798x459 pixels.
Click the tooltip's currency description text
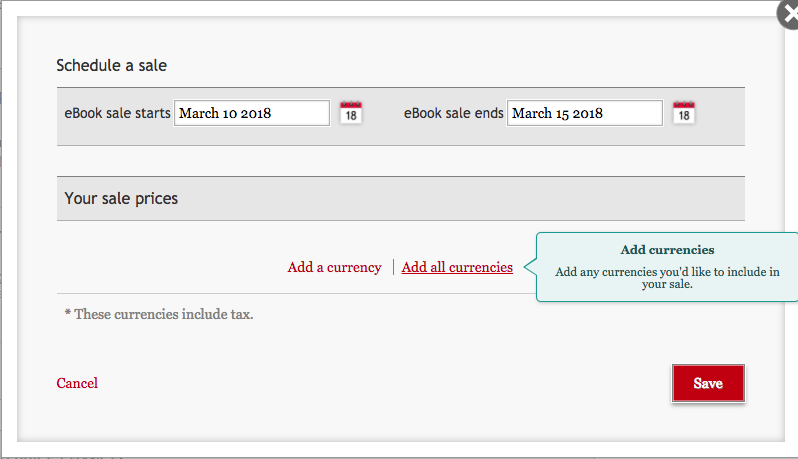tap(667, 277)
